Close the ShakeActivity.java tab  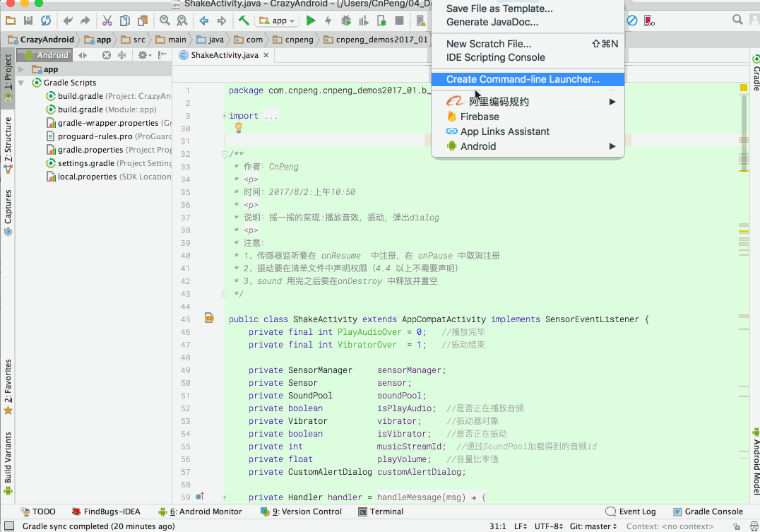pos(266,55)
